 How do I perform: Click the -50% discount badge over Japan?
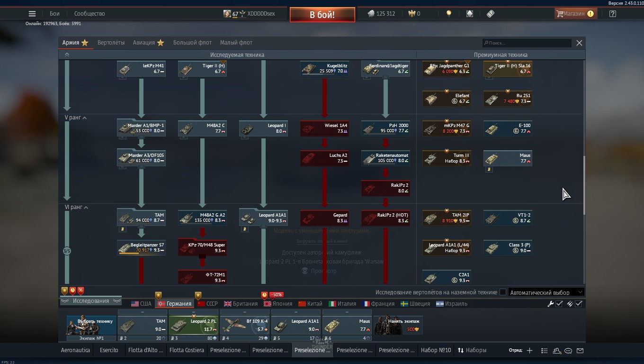pyautogui.click(x=277, y=295)
